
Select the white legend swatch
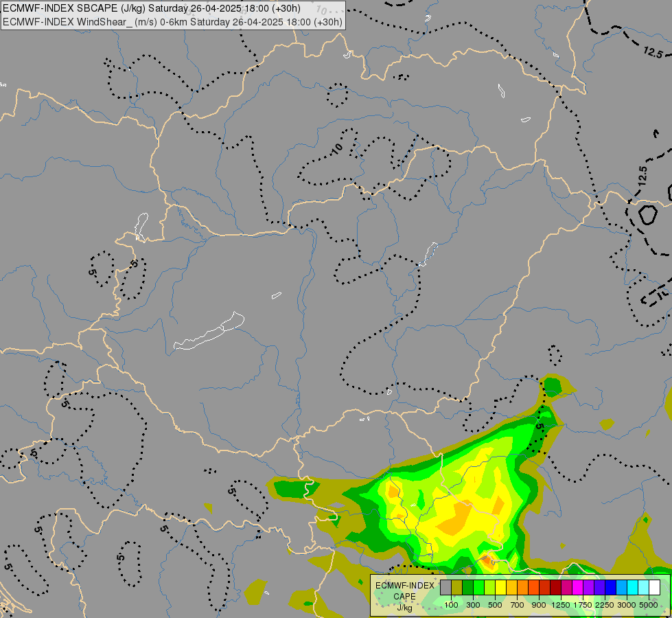pyautogui.click(x=654, y=587)
